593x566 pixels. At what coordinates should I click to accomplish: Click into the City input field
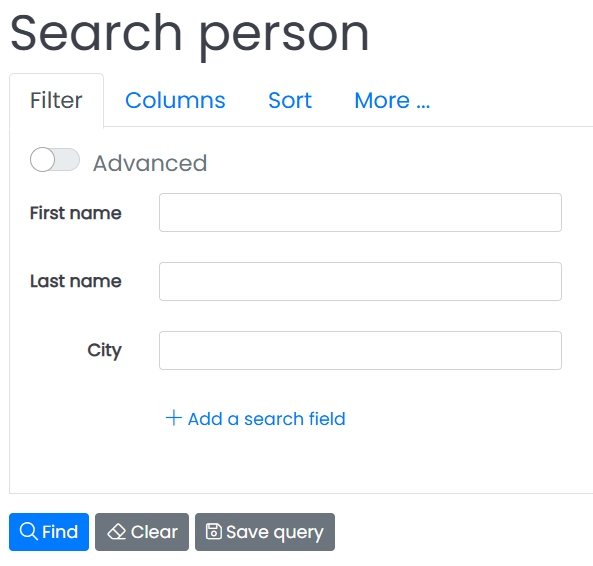point(360,350)
